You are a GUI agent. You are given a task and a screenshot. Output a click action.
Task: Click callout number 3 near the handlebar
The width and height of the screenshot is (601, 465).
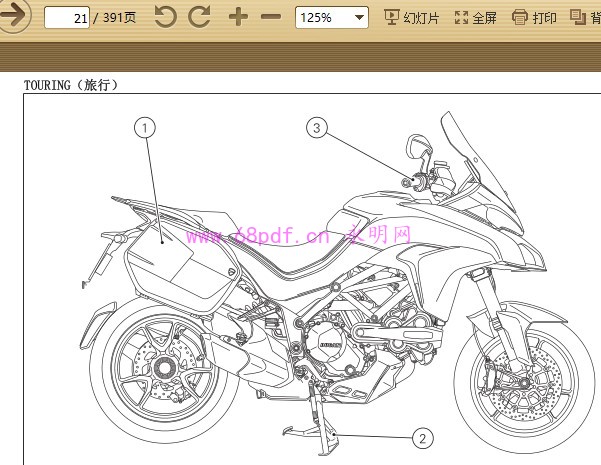coord(317,128)
